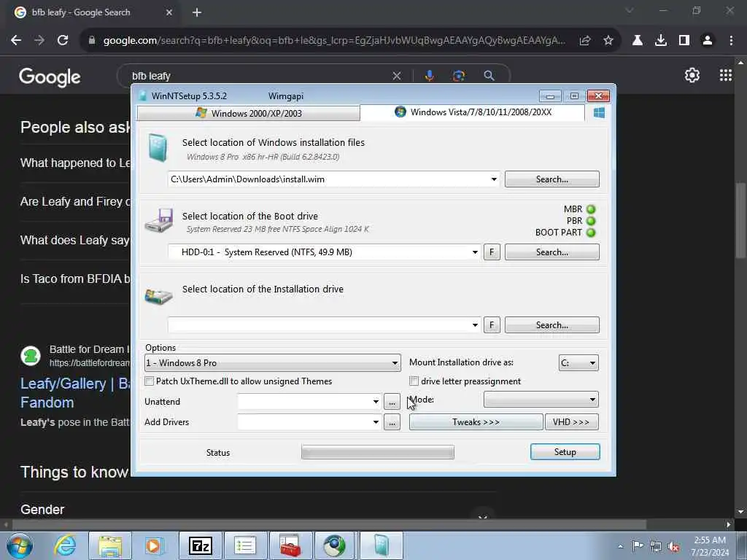Bookmark this page with the star icon
747x560 pixels.
point(608,41)
